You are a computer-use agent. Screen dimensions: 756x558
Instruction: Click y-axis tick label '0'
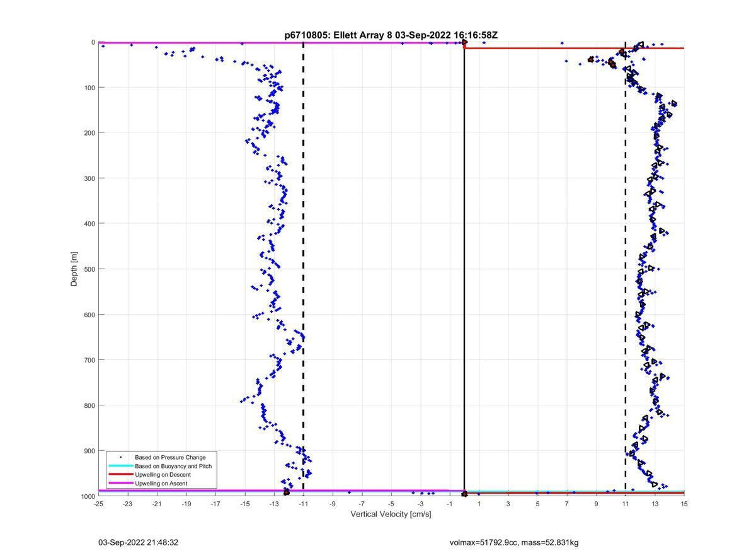(93, 42)
